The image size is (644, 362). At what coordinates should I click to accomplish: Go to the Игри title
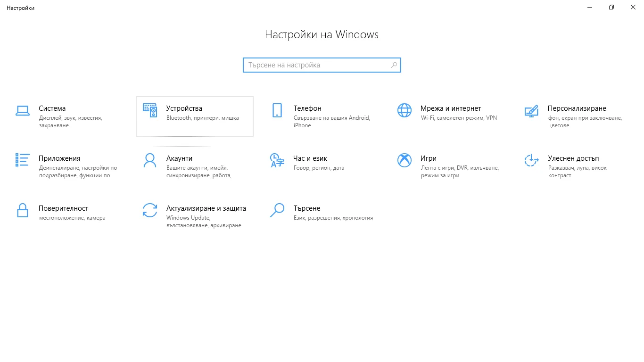pyautogui.click(x=429, y=158)
